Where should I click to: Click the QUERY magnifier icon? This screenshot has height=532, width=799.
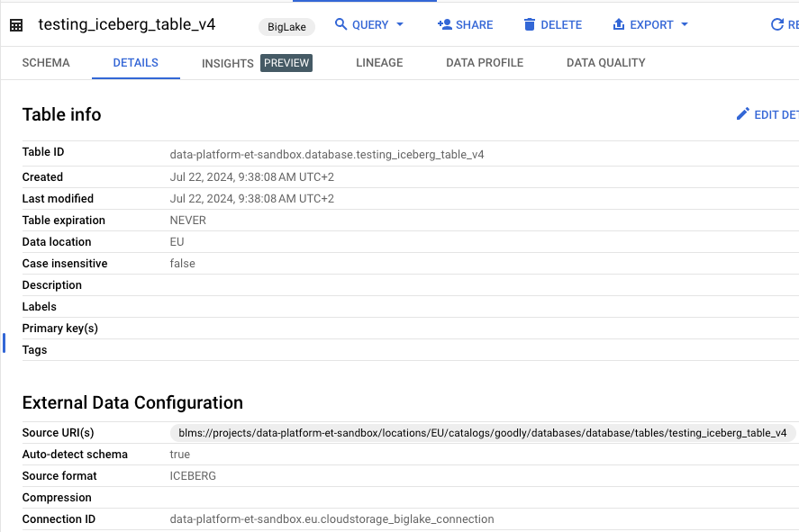(340, 24)
